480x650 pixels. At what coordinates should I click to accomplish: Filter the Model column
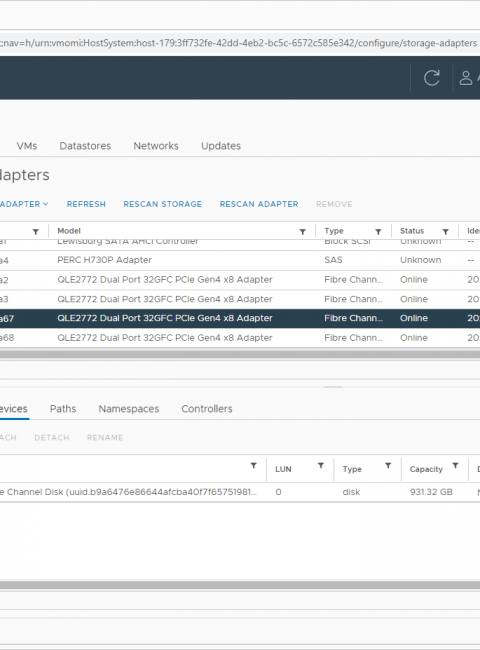click(303, 231)
